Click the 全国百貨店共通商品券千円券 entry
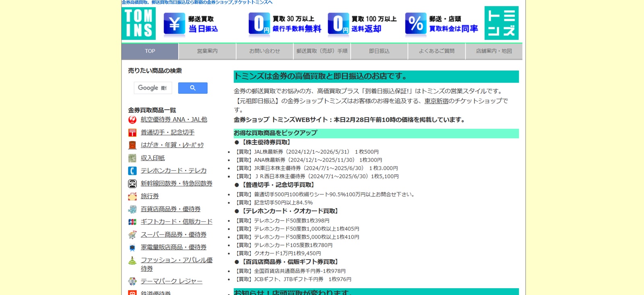The width and height of the screenshot is (644, 295). point(290,271)
